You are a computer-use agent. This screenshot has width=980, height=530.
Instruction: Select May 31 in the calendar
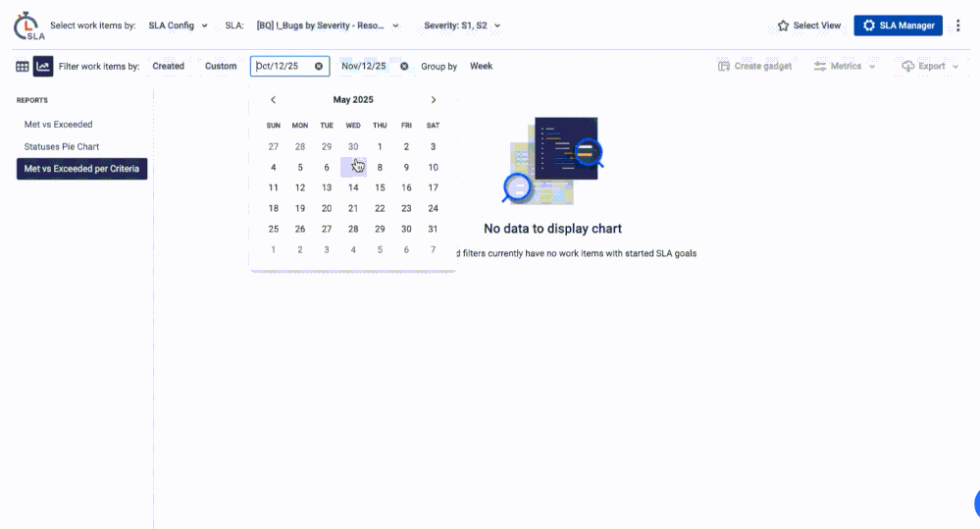[x=434, y=229]
